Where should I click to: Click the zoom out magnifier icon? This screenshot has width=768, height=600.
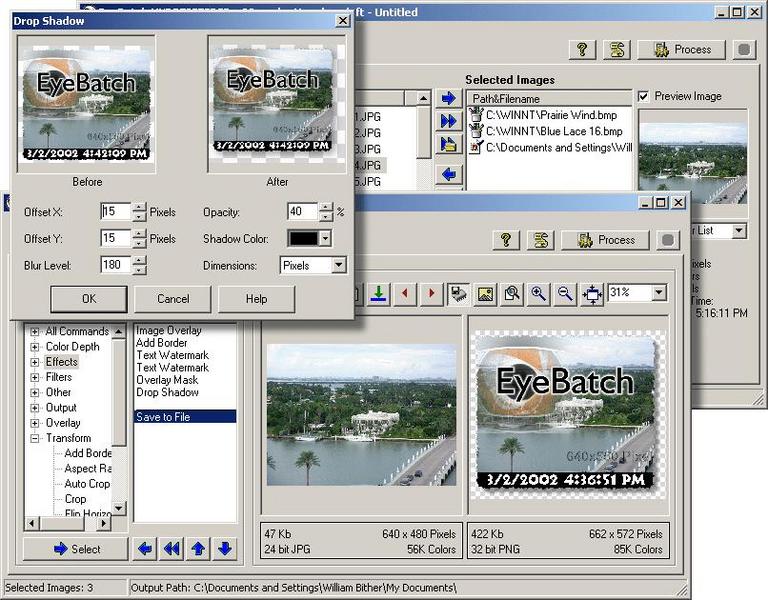[x=565, y=293]
